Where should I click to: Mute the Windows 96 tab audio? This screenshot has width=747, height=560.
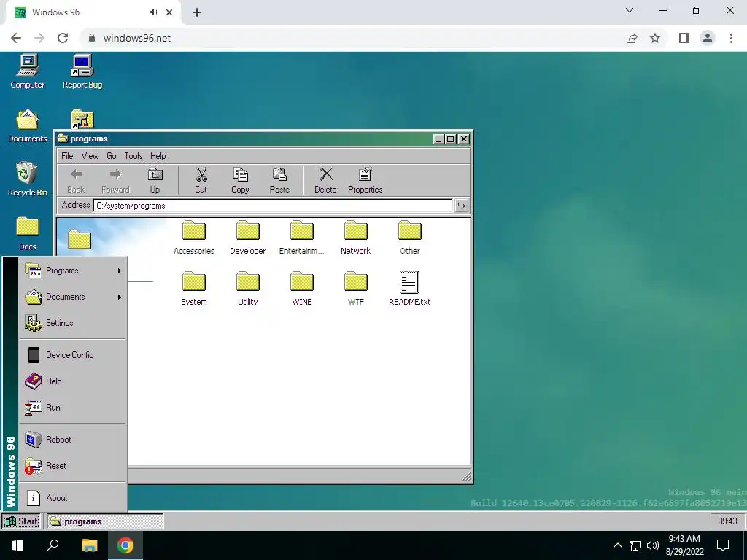coord(153,12)
